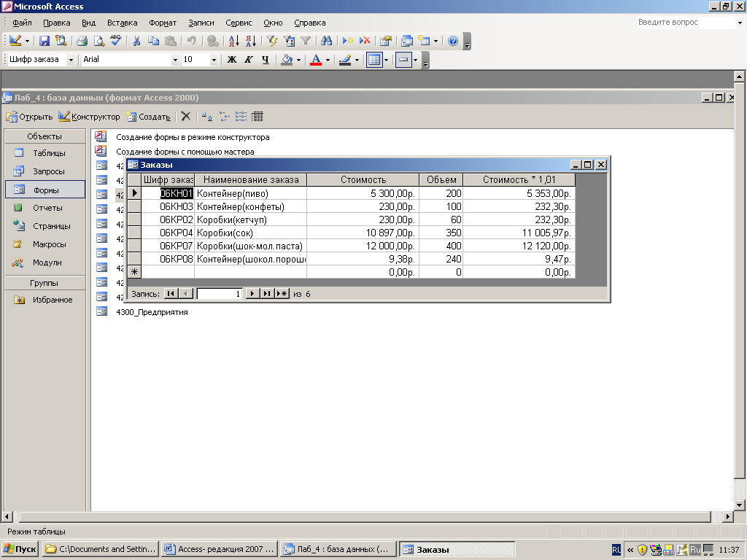The height and width of the screenshot is (560, 747).
Task: Click record number input field
Action: tap(219, 294)
